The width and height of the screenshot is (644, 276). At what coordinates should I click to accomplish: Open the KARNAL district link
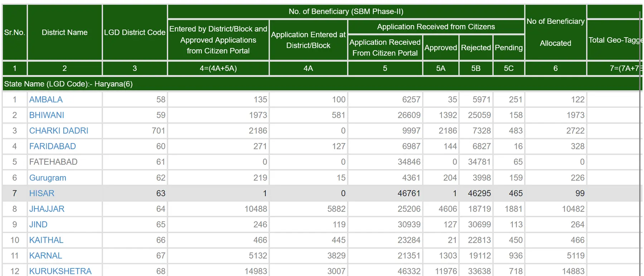pos(45,256)
